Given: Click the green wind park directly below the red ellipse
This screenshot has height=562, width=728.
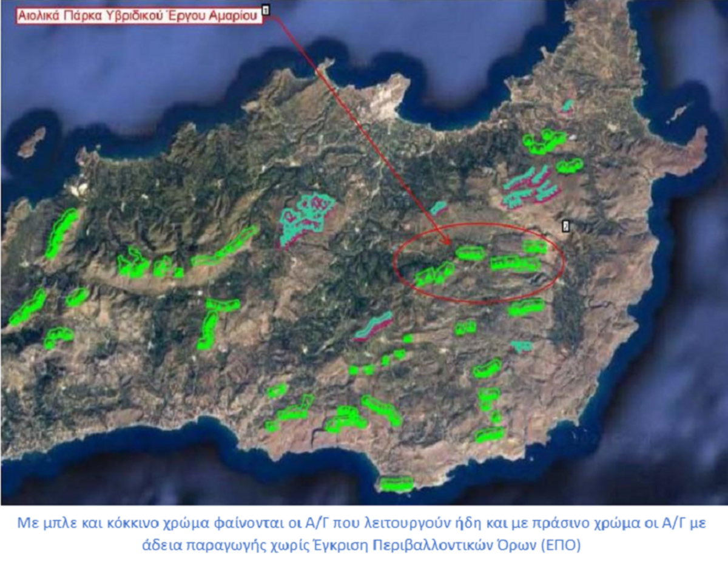Looking at the screenshot, I should (525, 308).
